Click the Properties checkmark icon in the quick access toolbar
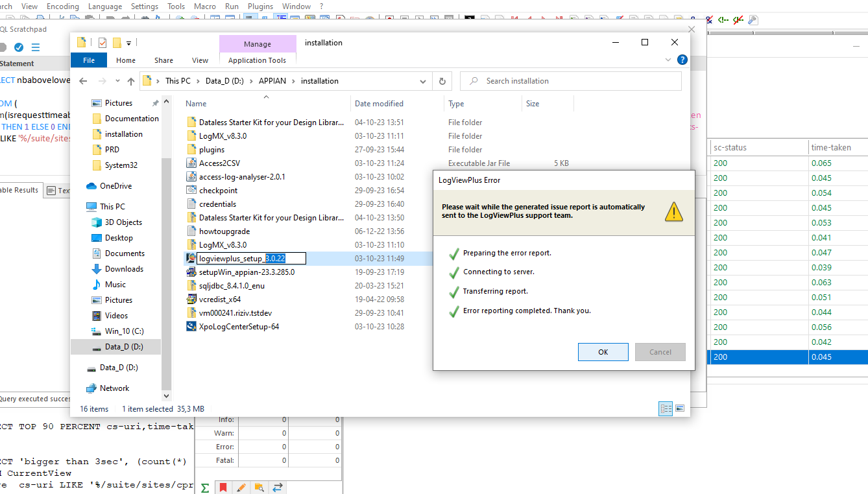868x494 pixels. 102,43
